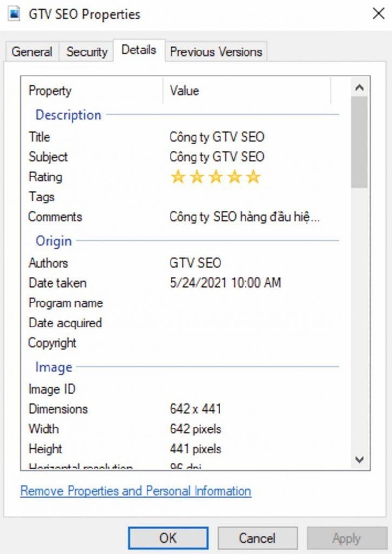The image size is (392, 554).
Task: Select the Authors property label
Action: pyautogui.click(x=48, y=263)
